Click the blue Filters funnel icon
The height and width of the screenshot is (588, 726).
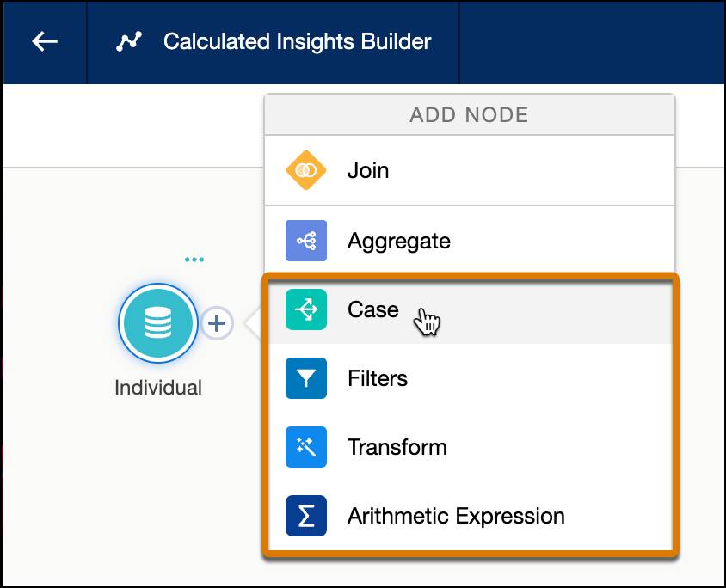coord(306,378)
